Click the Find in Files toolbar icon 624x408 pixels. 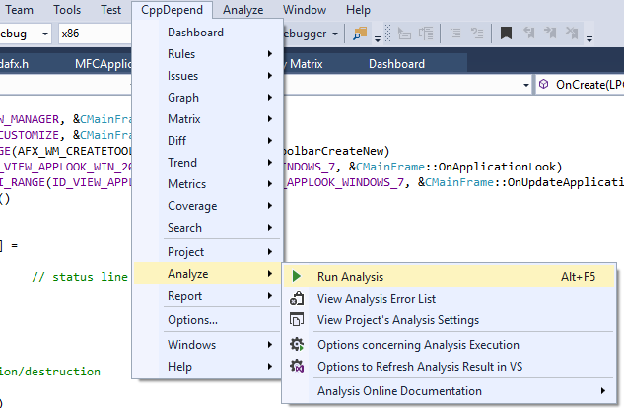pos(360,33)
